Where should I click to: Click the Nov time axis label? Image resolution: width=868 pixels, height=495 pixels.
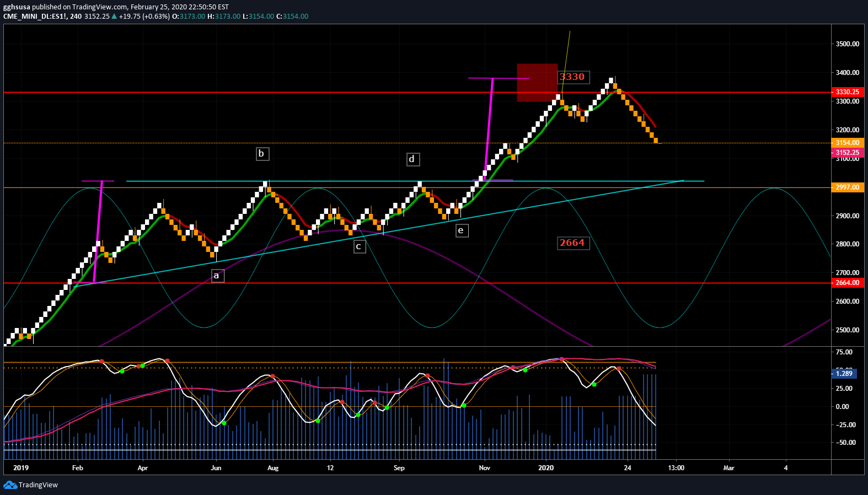[485, 468]
